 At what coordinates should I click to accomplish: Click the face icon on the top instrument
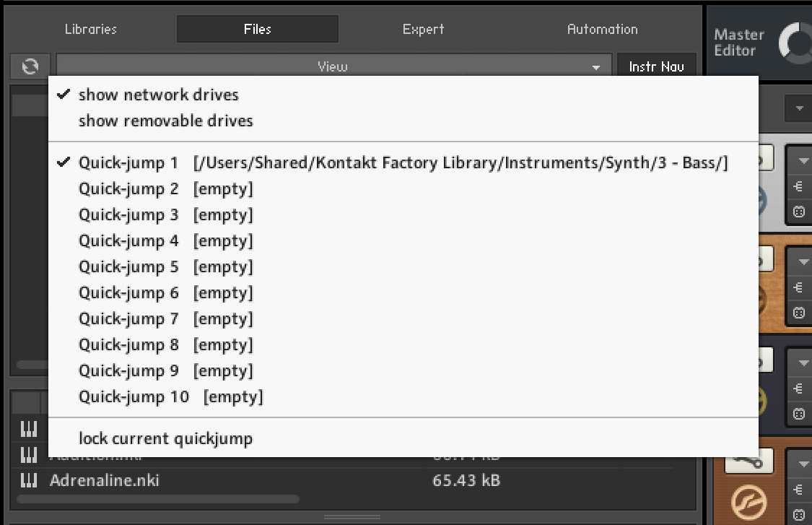(798, 212)
